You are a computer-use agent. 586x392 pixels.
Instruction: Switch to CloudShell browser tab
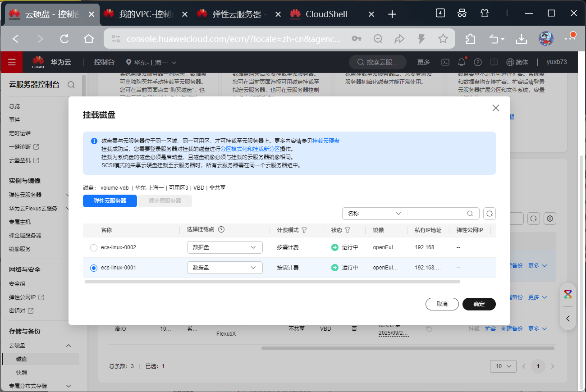(x=333, y=14)
